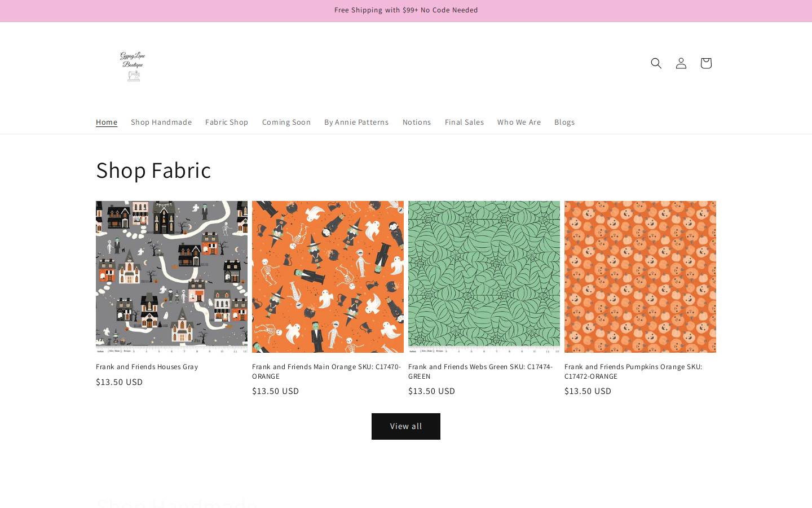Click the Free Shipping announcement bar text
812x508 pixels.
[406, 10]
